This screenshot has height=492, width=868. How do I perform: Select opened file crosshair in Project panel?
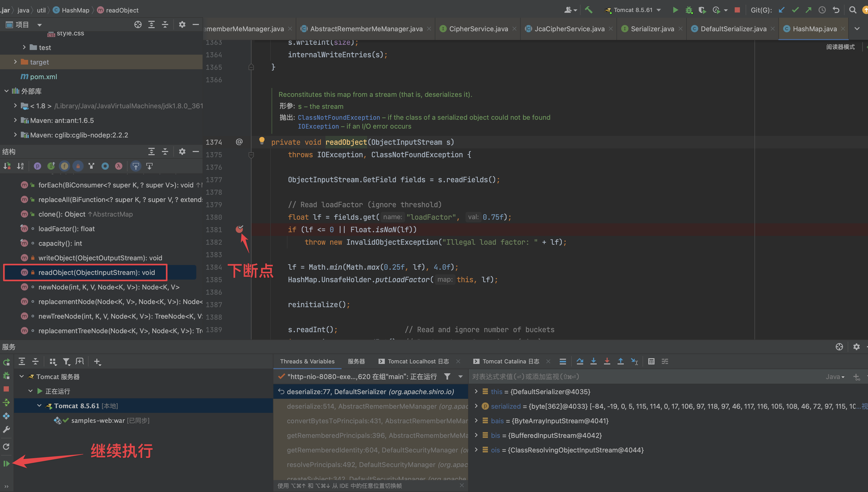[x=138, y=24]
